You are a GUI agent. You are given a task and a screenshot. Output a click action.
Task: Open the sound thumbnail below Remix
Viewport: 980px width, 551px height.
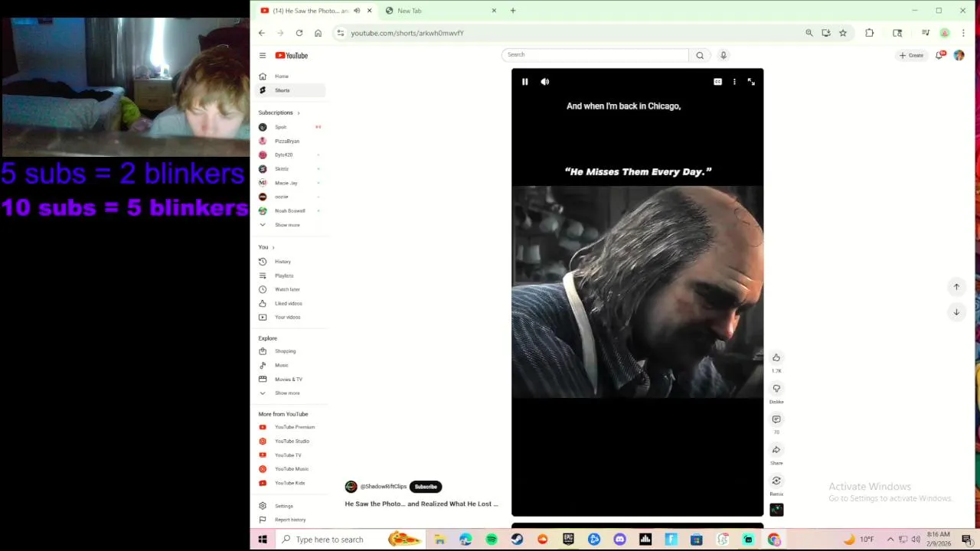click(x=776, y=510)
